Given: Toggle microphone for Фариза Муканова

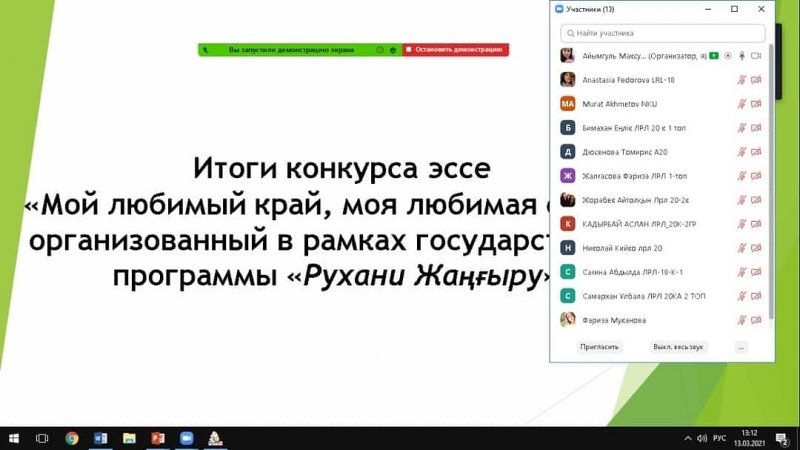Looking at the screenshot, I should pos(742,320).
